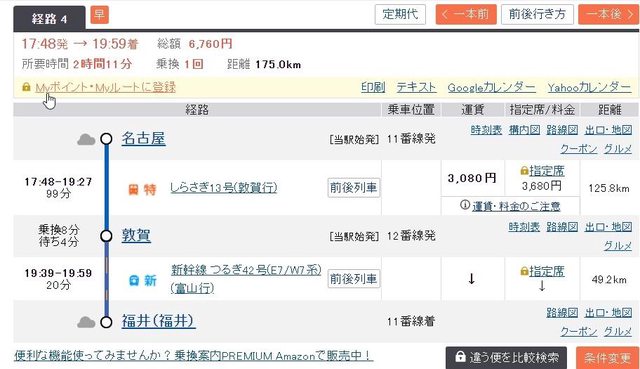640x369 pixels.
Task: Open the 前後行き方 button
Action: pyautogui.click(x=537, y=14)
